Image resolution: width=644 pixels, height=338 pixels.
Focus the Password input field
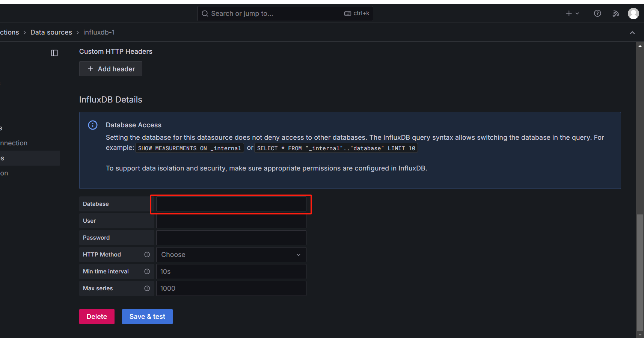pyautogui.click(x=231, y=238)
